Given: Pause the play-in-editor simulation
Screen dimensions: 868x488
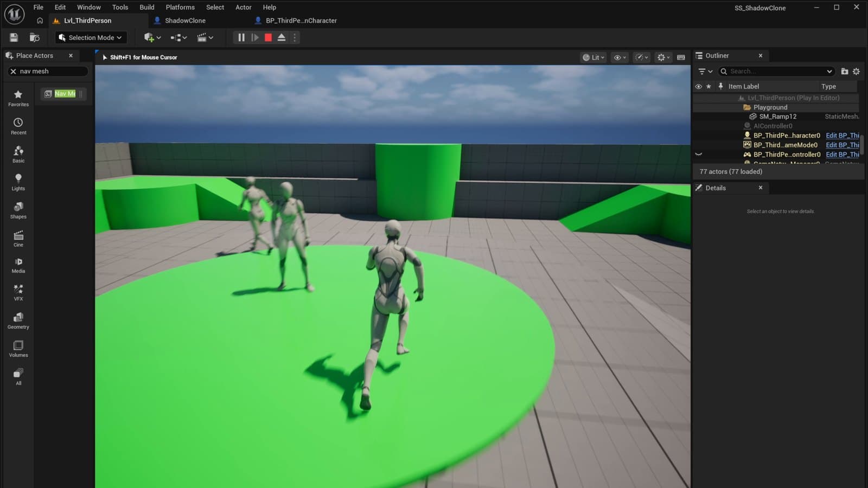Looking at the screenshot, I should [241, 37].
